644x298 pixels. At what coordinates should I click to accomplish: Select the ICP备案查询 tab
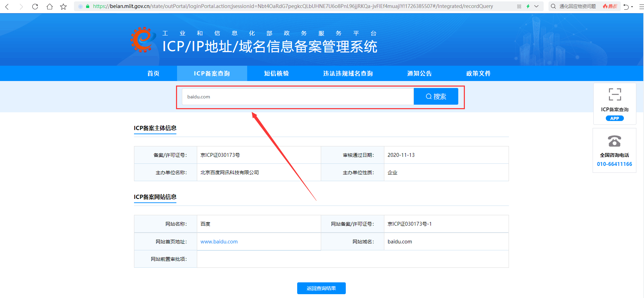click(212, 73)
